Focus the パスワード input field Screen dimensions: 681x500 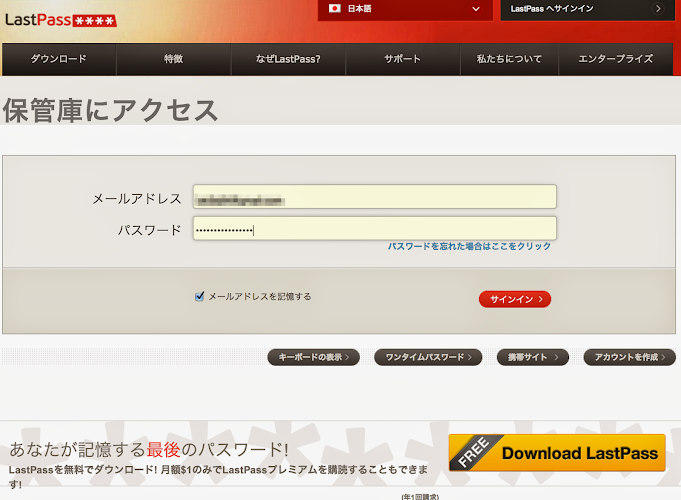pyautogui.click(x=375, y=228)
